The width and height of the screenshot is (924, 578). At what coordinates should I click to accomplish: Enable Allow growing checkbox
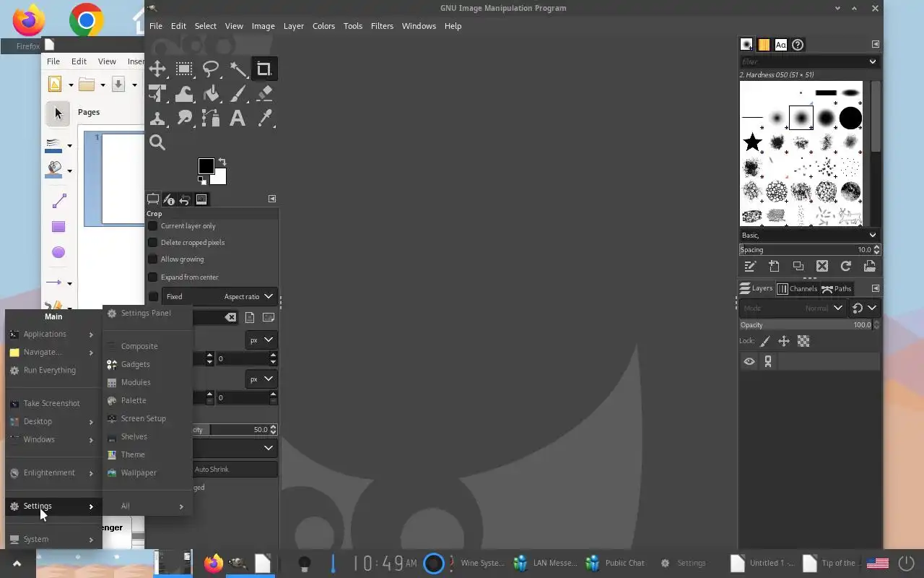click(x=153, y=259)
